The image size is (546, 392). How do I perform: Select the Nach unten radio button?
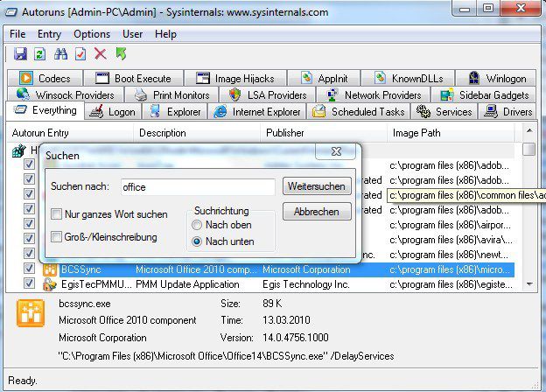pyautogui.click(x=197, y=241)
